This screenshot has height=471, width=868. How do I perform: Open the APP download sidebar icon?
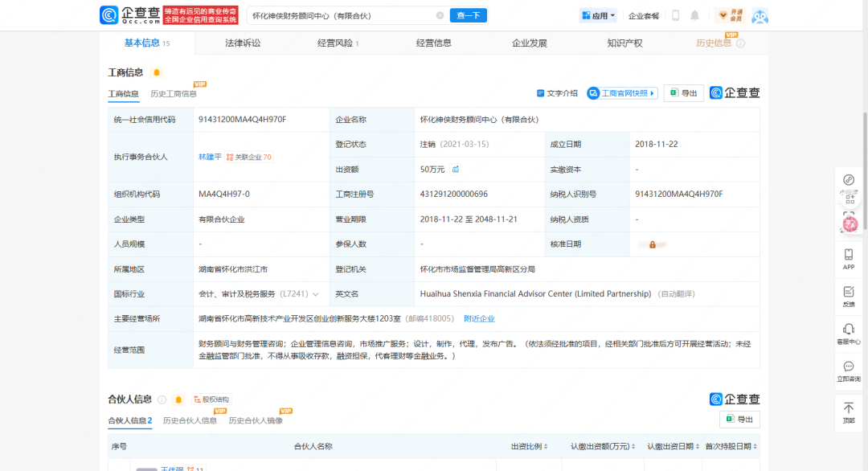(849, 259)
